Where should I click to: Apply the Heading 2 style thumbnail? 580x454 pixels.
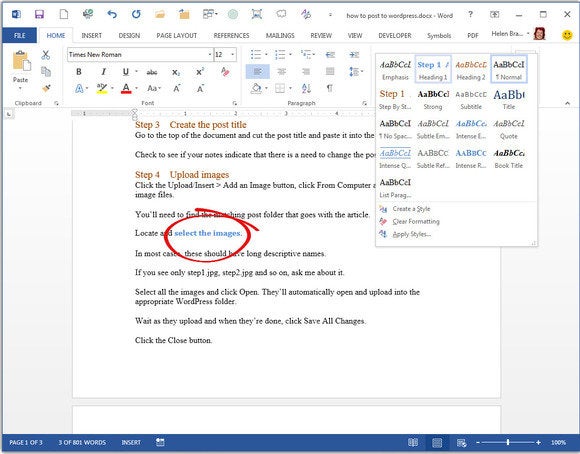point(471,69)
